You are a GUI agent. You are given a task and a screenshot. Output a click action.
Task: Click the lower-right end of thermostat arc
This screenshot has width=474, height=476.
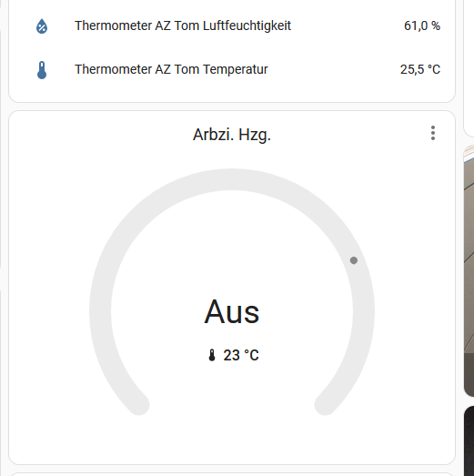[x=325, y=405]
